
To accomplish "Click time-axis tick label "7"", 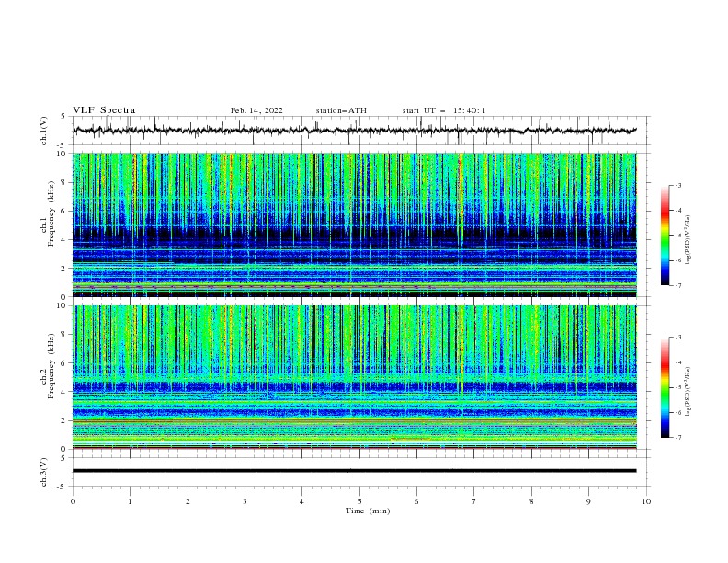I will pos(474,501).
